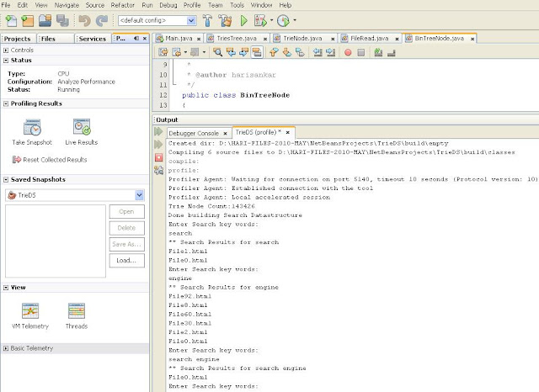Click the Uncomment lines editor icon

tap(391, 52)
